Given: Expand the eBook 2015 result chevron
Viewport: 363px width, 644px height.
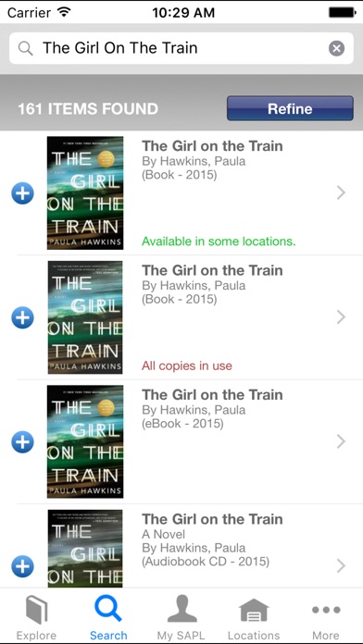Looking at the screenshot, I should (341, 441).
